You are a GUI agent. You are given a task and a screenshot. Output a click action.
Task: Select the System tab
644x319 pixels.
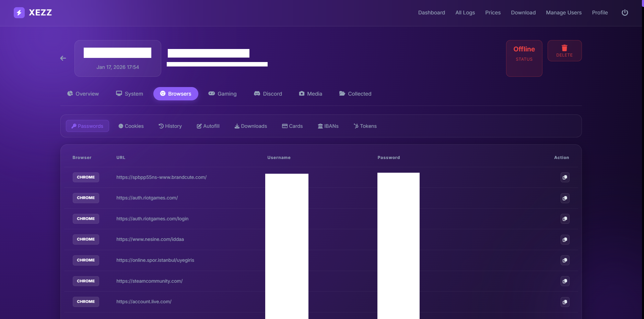[x=129, y=94]
